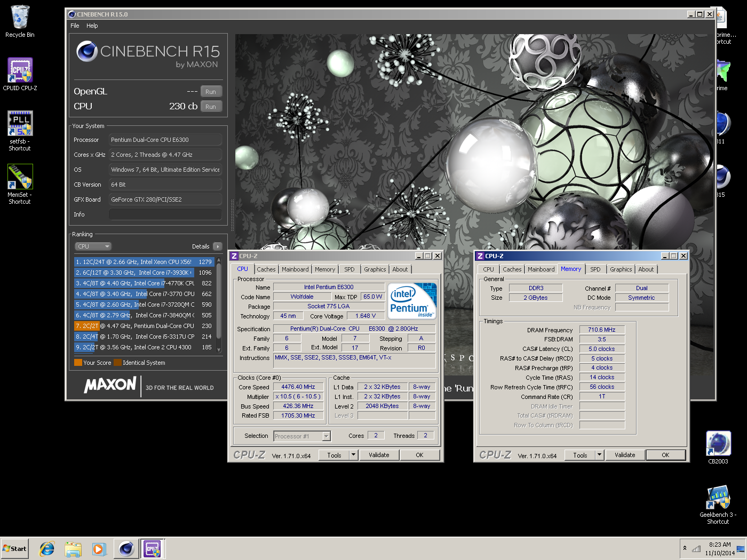Open the Recycle Bin desktop icon
The image size is (747, 560).
pyautogui.click(x=20, y=22)
